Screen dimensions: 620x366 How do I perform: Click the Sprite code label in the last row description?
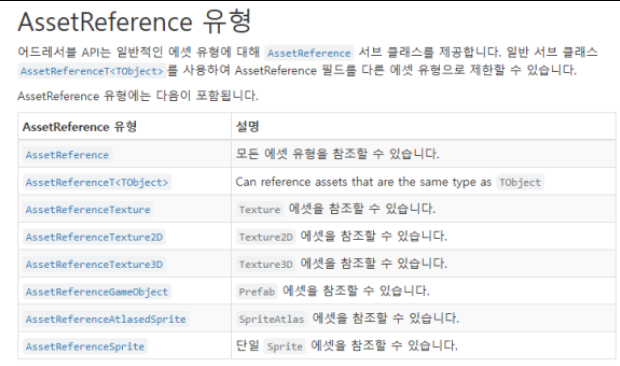(x=285, y=346)
